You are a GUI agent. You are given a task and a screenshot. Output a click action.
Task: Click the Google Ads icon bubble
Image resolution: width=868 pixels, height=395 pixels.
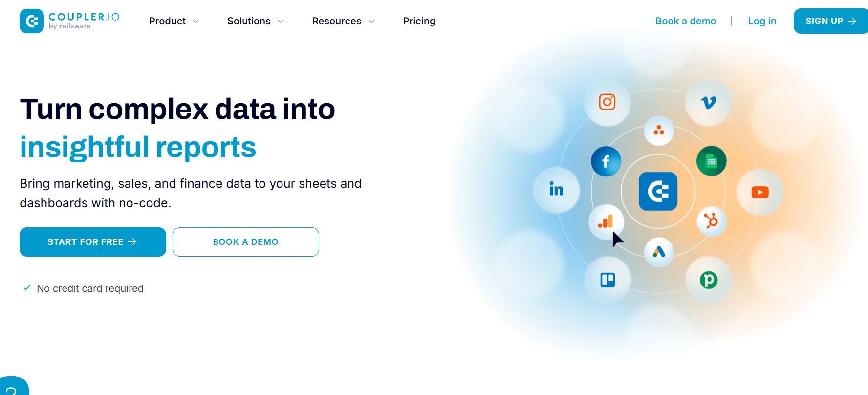click(659, 252)
